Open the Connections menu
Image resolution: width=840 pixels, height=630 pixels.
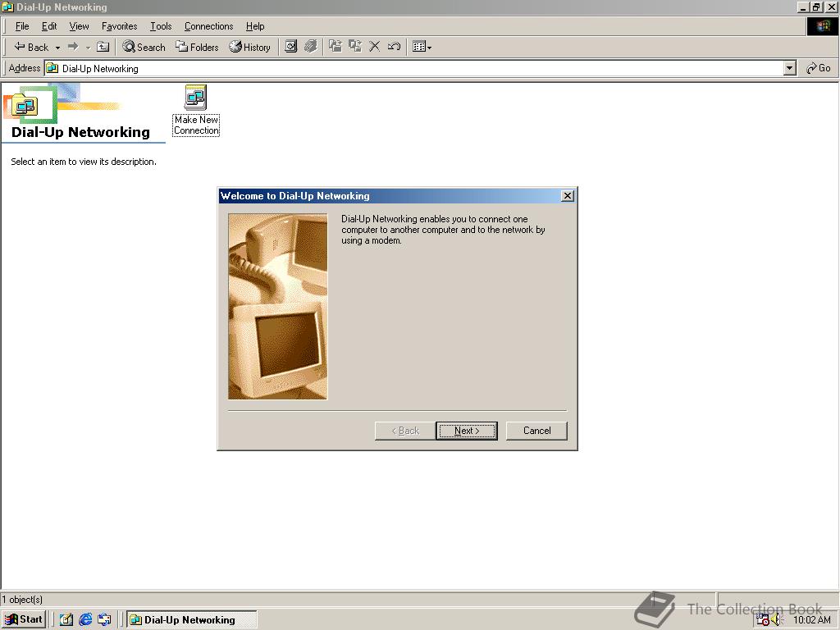coord(209,26)
